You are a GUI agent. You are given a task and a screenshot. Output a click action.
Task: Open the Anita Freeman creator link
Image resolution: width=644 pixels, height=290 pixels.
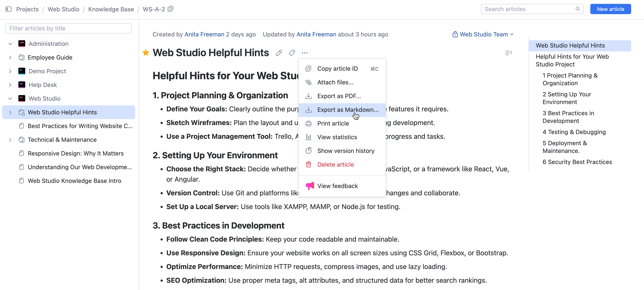point(204,34)
